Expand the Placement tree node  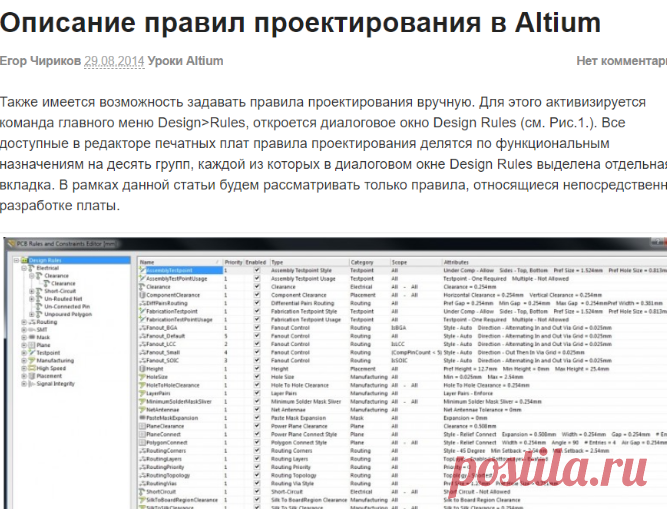pyautogui.click(x=24, y=375)
